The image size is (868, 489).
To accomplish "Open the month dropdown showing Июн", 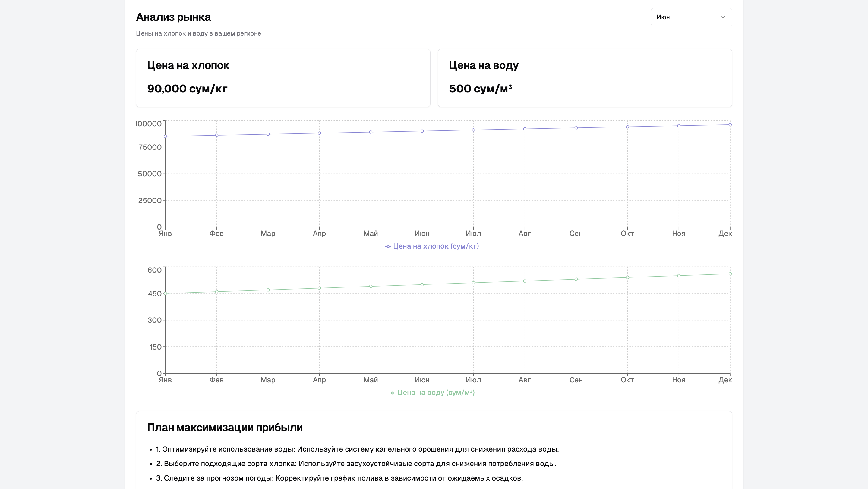I will point(691,17).
